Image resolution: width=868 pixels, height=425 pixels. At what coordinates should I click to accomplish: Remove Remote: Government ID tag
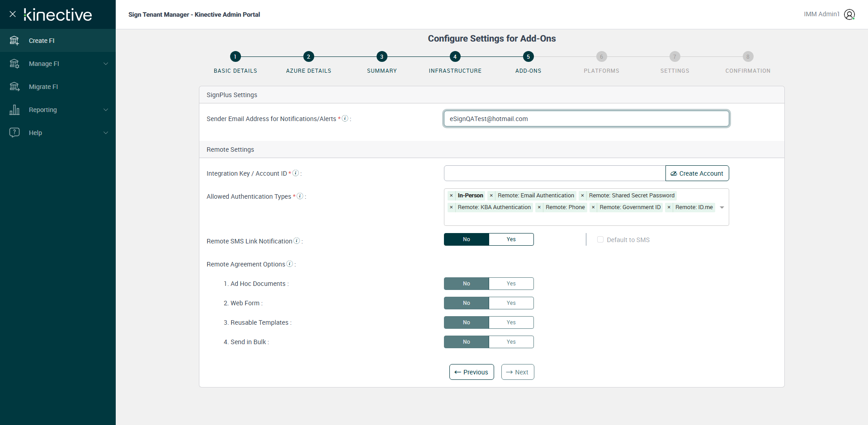pyautogui.click(x=593, y=207)
